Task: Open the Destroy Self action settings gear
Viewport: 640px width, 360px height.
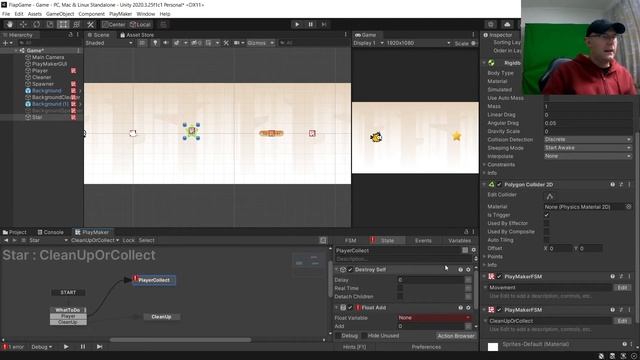Action: point(468,270)
